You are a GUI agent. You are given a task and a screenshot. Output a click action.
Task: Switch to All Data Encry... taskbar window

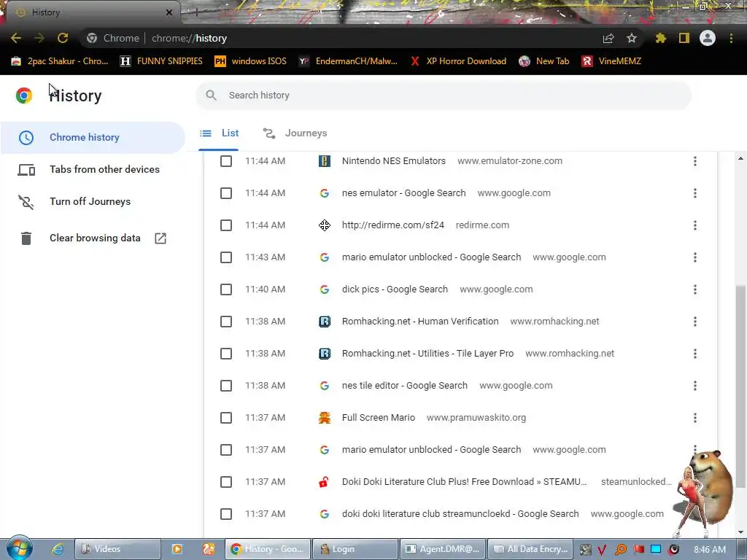click(x=530, y=549)
